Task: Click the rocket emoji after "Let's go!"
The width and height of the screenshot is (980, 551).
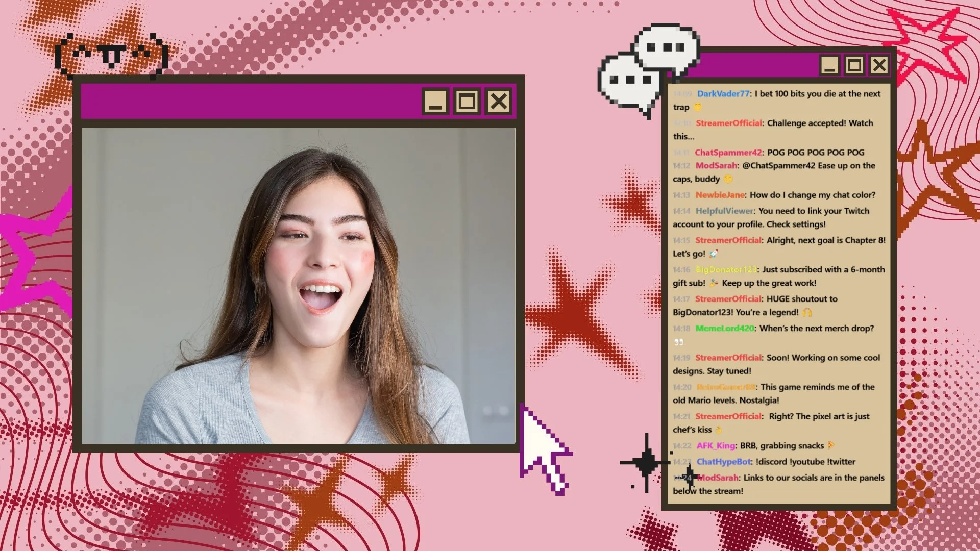Action: (x=714, y=254)
